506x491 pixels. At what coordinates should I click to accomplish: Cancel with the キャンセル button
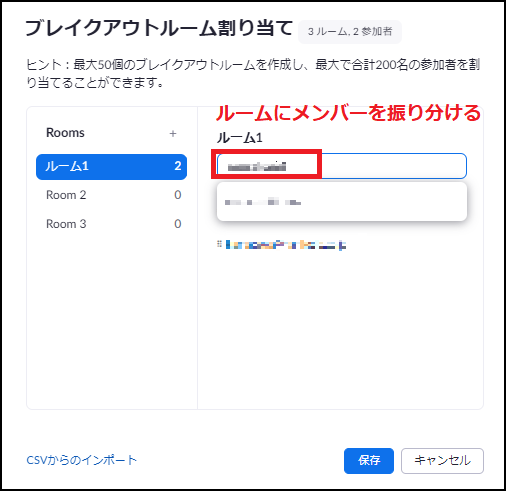[x=442, y=461]
